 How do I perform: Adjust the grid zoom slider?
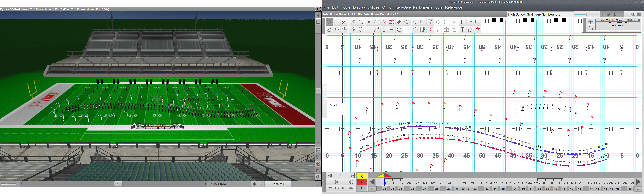[x=586, y=14]
